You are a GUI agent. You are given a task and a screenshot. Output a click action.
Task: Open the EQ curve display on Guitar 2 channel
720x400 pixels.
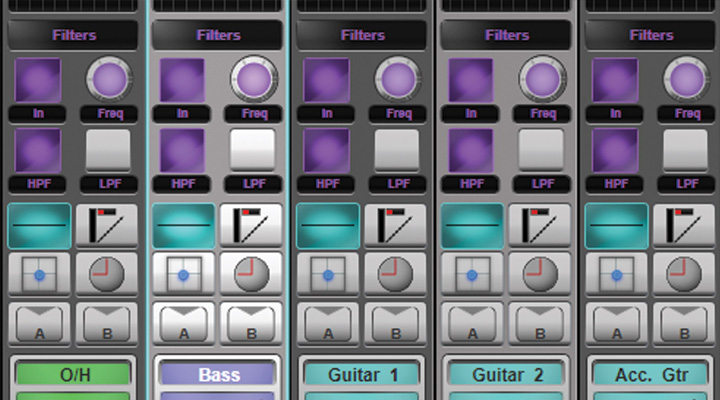pos(471,226)
